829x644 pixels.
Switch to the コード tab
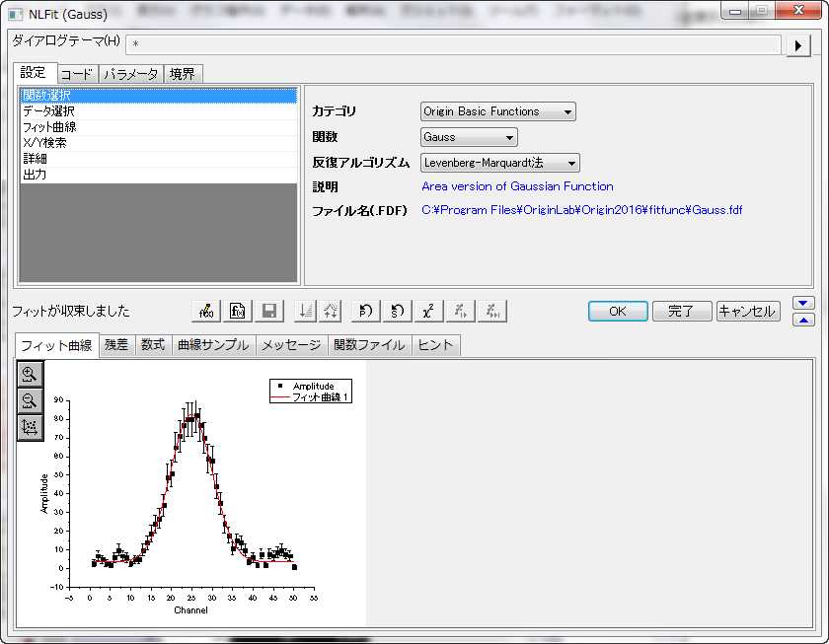(x=77, y=74)
